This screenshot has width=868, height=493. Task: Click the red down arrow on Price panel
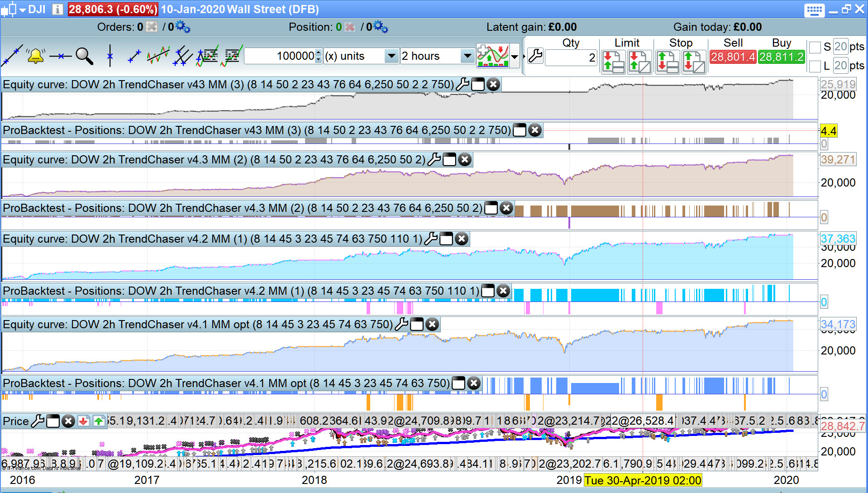click(83, 421)
